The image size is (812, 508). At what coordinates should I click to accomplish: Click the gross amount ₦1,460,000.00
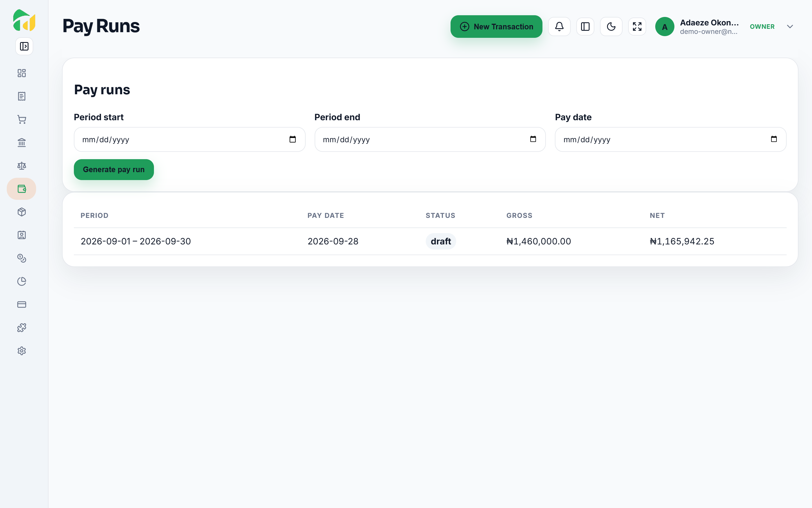coord(539,241)
